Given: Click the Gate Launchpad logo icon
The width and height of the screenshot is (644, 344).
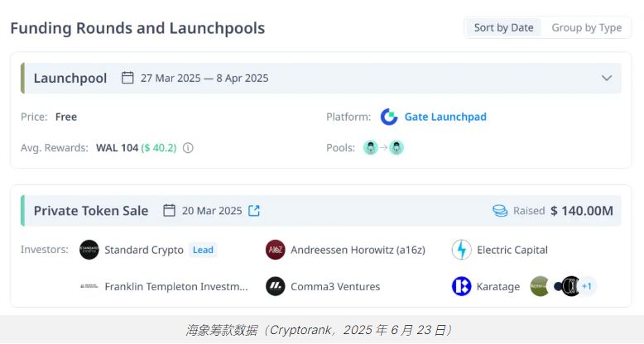Looking at the screenshot, I should (389, 117).
